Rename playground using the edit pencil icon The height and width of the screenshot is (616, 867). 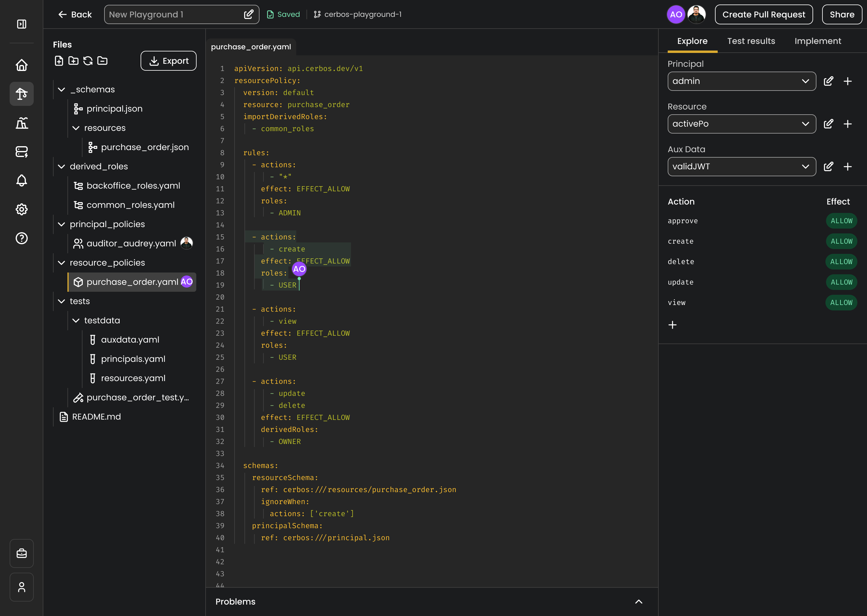pos(249,14)
